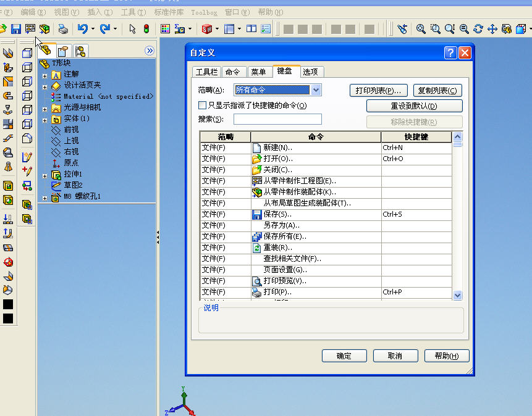Switch to the 选项 tab

click(x=310, y=72)
